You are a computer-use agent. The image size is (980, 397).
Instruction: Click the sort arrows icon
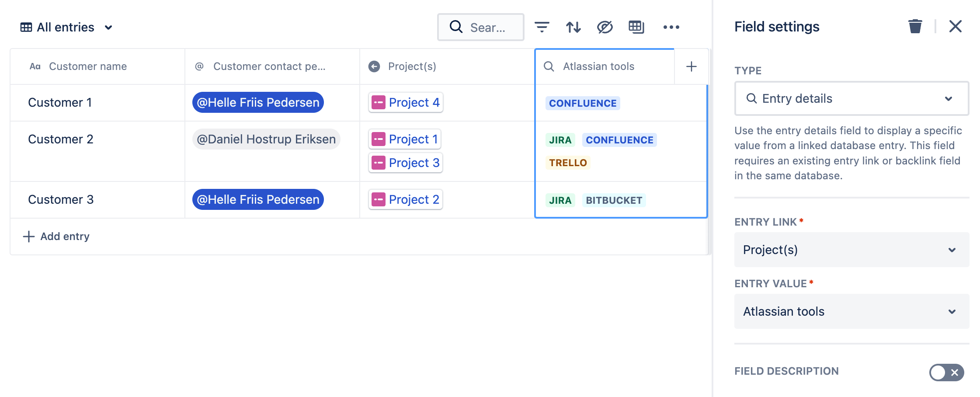pyautogui.click(x=573, y=27)
